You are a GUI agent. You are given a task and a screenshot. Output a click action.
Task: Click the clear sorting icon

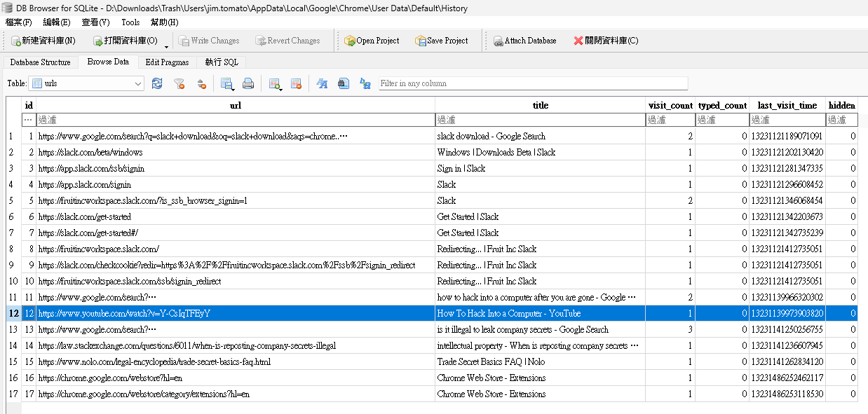click(201, 83)
